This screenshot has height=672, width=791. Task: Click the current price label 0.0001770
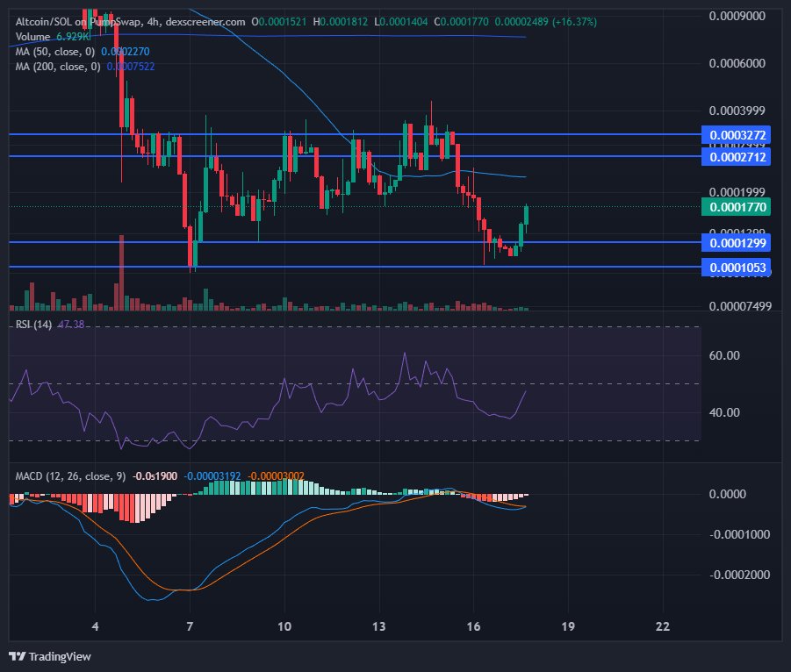click(736, 207)
